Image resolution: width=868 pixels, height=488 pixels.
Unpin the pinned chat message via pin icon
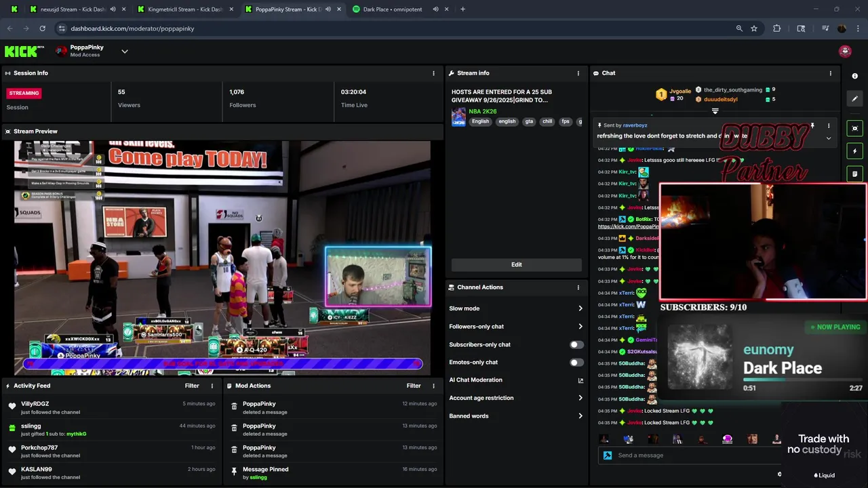click(812, 126)
